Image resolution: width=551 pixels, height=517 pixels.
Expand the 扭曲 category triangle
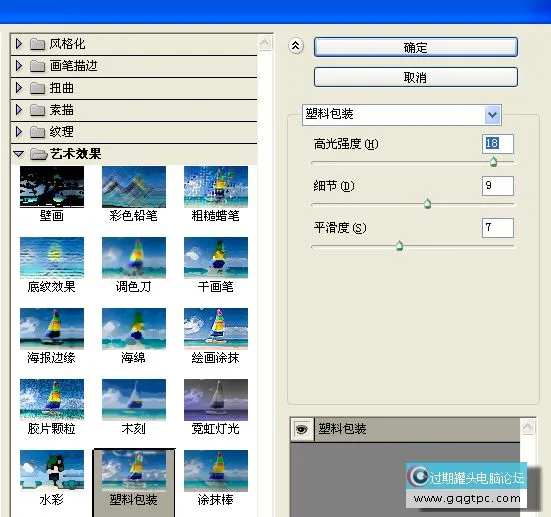click(x=19, y=88)
